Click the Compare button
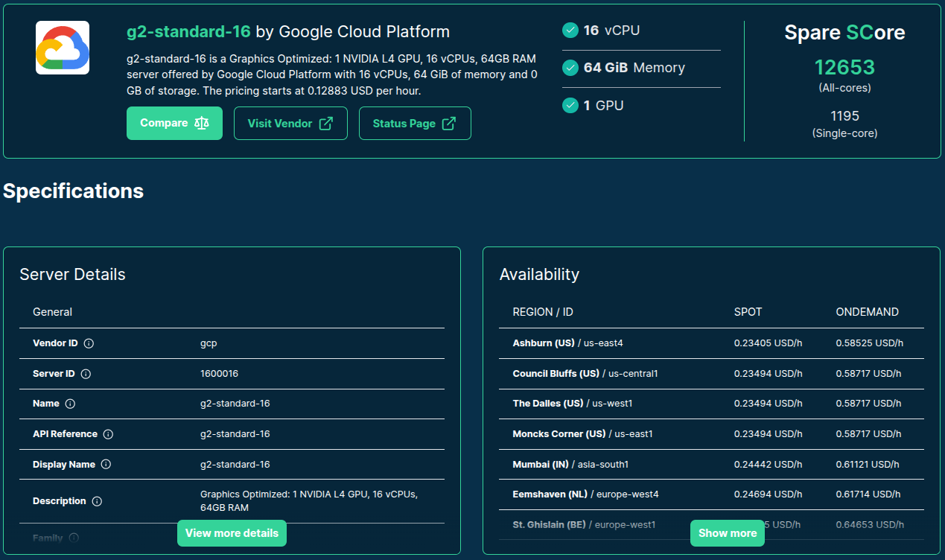Image resolution: width=945 pixels, height=560 pixels. click(174, 123)
